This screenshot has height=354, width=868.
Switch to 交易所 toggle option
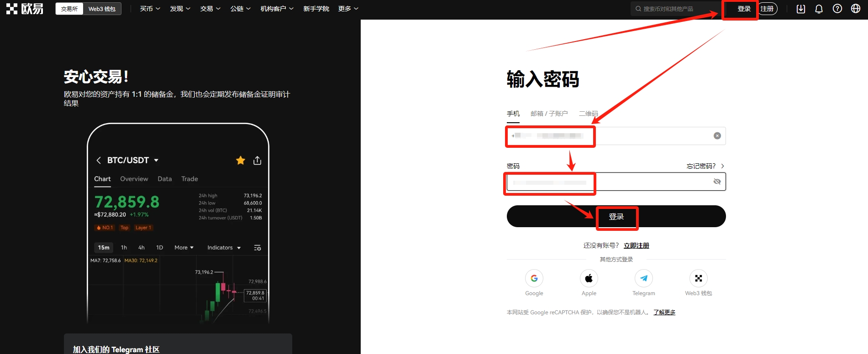click(x=69, y=9)
